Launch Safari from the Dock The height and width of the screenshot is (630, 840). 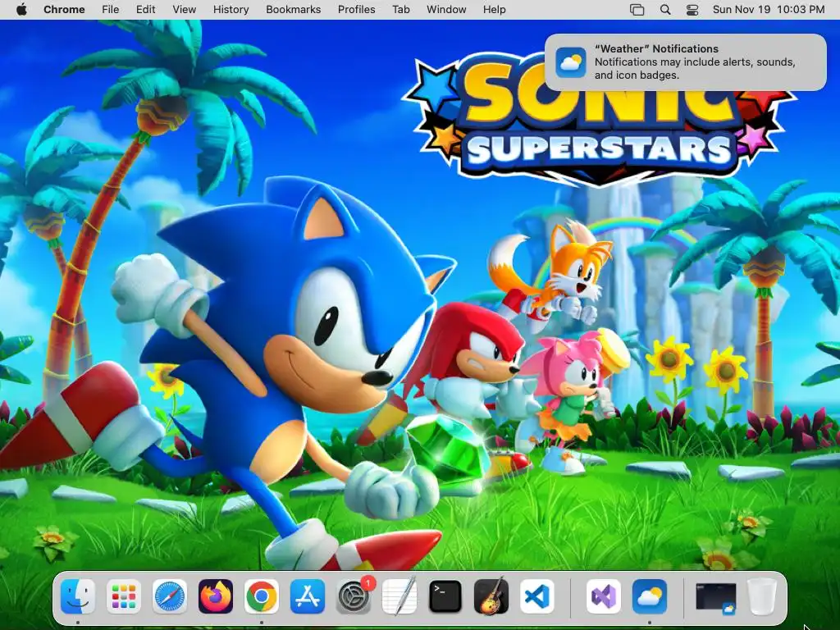170,596
